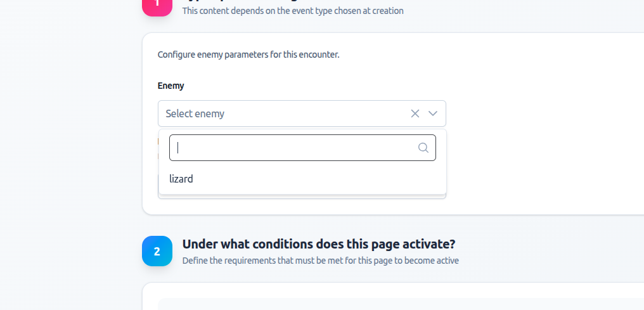Clear the enemy selection with the X icon
This screenshot has width=644, height=310.
coord(415,113)
